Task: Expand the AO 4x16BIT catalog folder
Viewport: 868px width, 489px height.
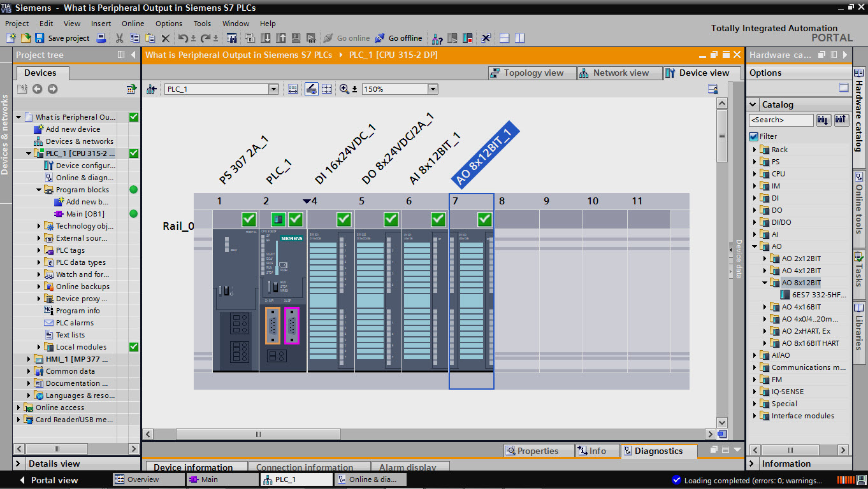Action: pyautogui.click(x=765, y=307)
